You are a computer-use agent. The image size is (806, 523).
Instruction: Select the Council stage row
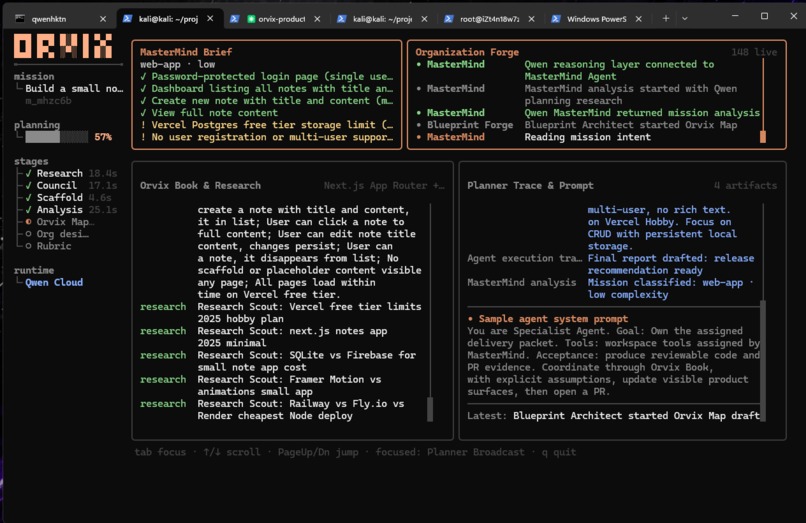(x=71, y=186)
